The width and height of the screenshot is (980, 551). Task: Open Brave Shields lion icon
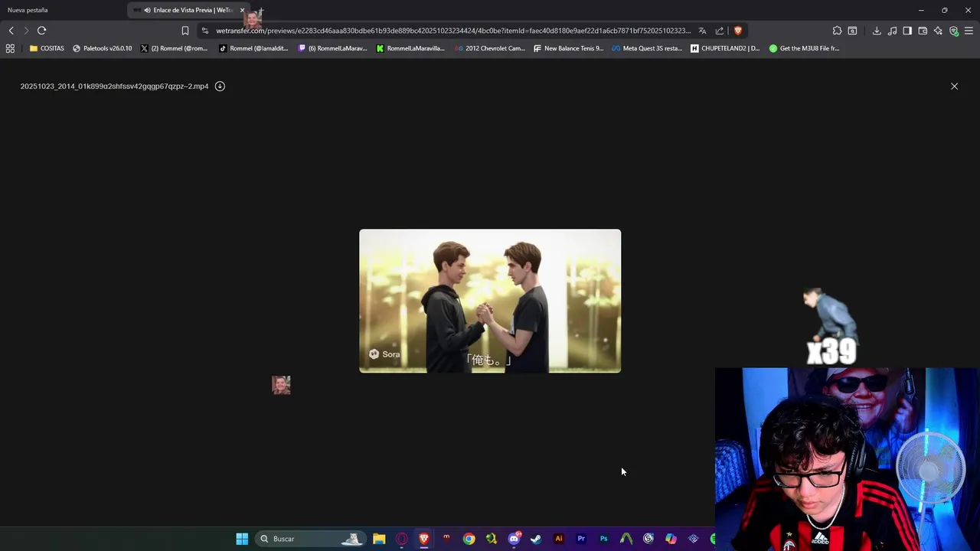click(738, 31)
